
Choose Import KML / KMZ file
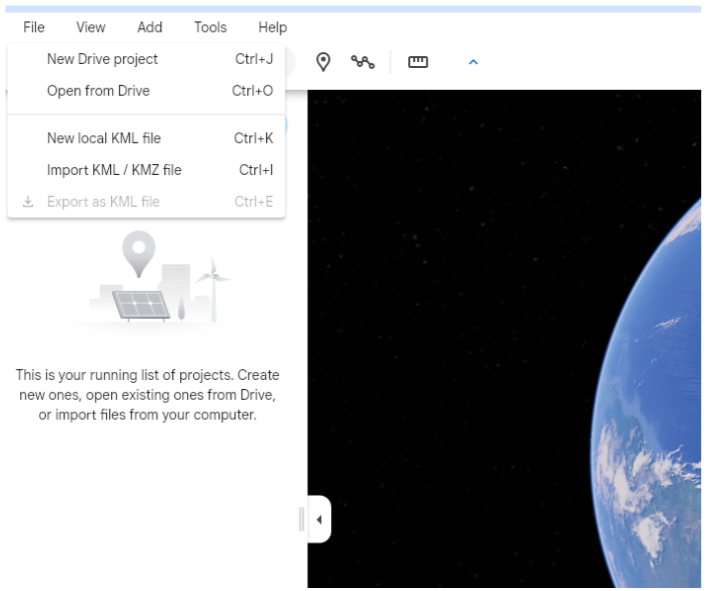146,170
